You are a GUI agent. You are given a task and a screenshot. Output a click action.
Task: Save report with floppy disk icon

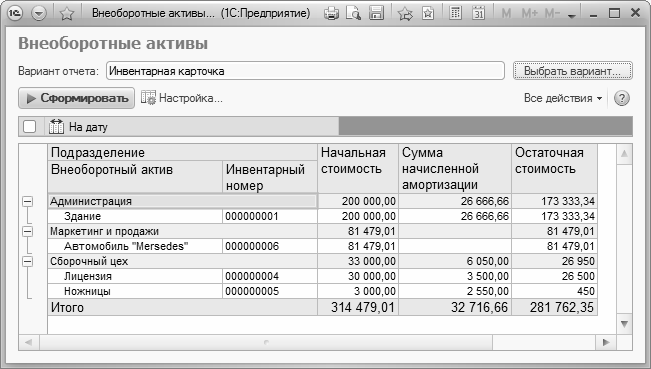click(x=376, y=14)
